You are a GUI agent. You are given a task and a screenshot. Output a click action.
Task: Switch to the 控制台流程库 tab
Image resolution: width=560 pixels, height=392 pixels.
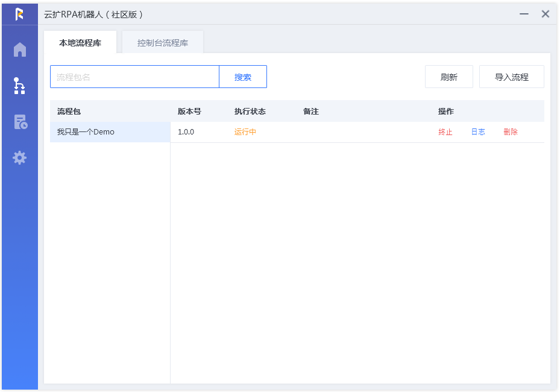tap(163, 43)
